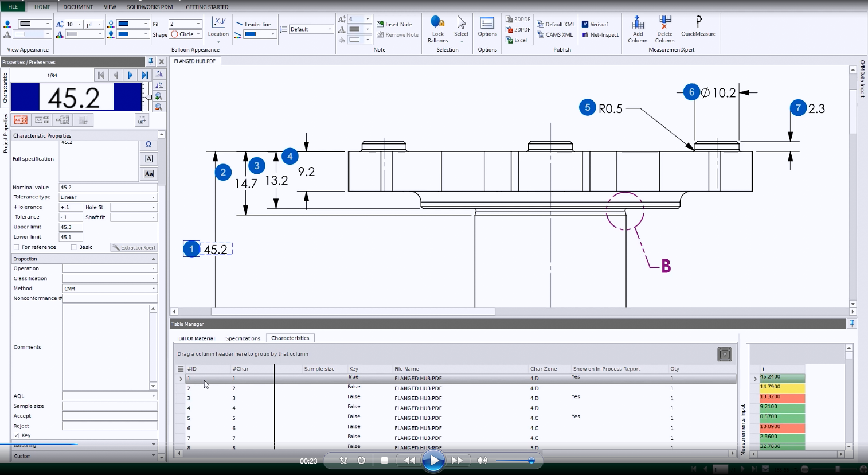Select balloon 5 on the drawing

point(587,107)
